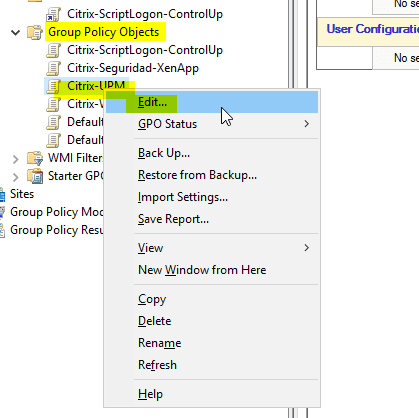Select Group Policy Modeling node
419x418 pixels.
(x=57, y=212)
